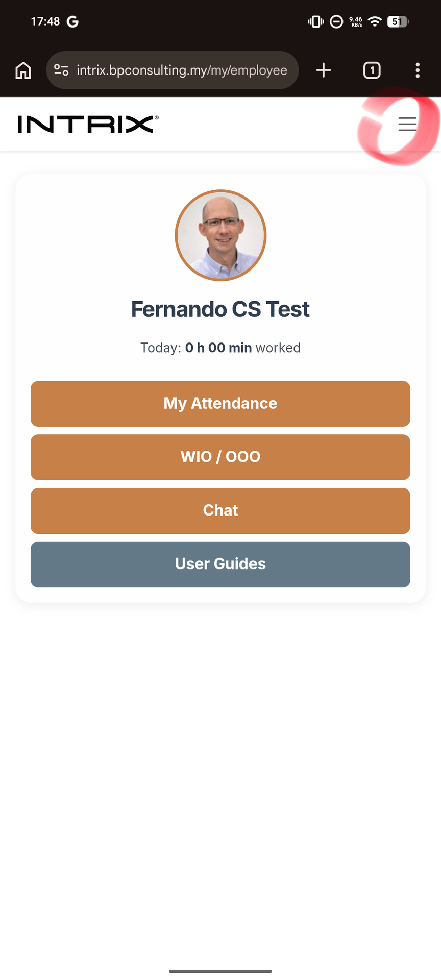Tap the vibrate mode status icon
This screenshot has width=441, height=980.
click(x=316, y=21)
